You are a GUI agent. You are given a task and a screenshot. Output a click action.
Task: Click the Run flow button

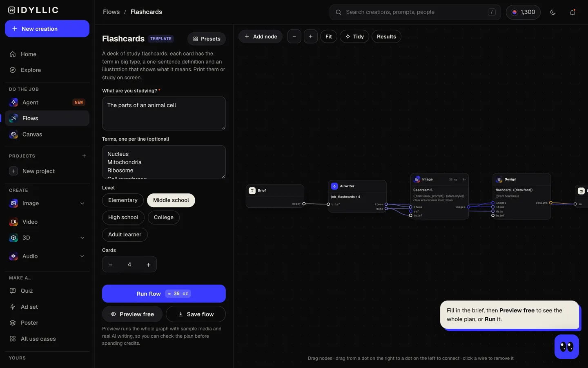(164, 294)
